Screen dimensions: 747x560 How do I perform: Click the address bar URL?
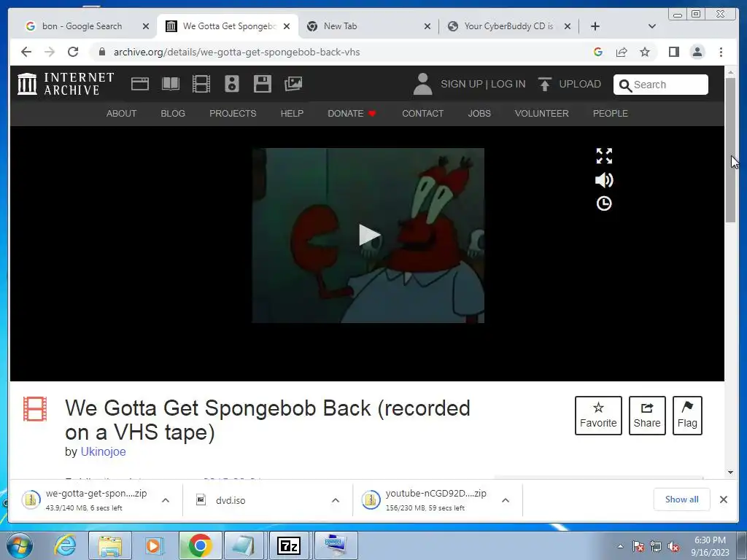coord(237,52)
